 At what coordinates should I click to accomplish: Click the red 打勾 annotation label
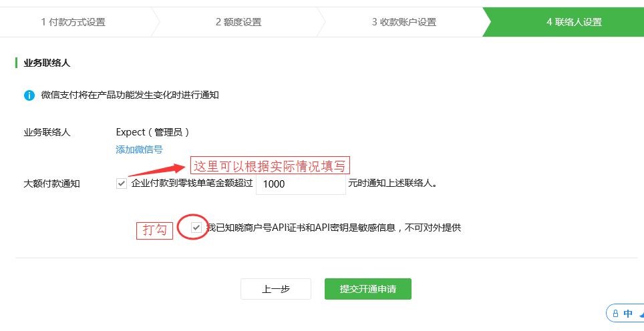(x=154, y=230)
